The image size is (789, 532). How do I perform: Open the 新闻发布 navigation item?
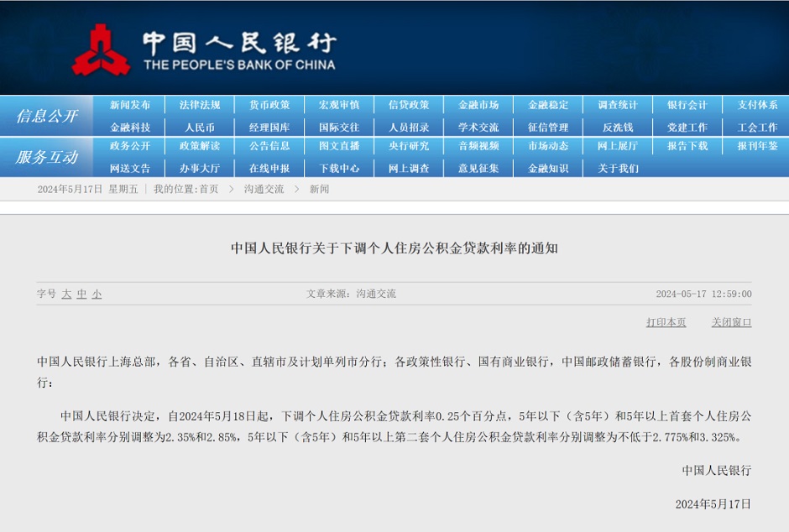point(129,105)
